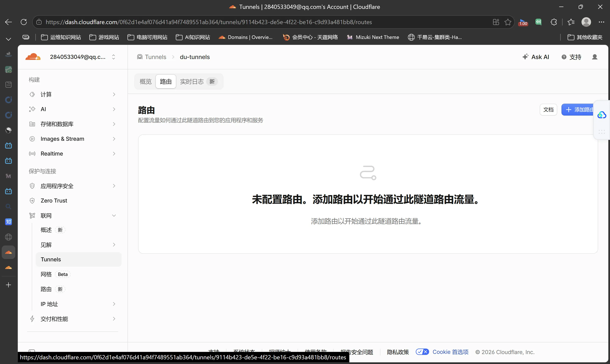Expand the 交付和性能 section

(x=72, y=319)
